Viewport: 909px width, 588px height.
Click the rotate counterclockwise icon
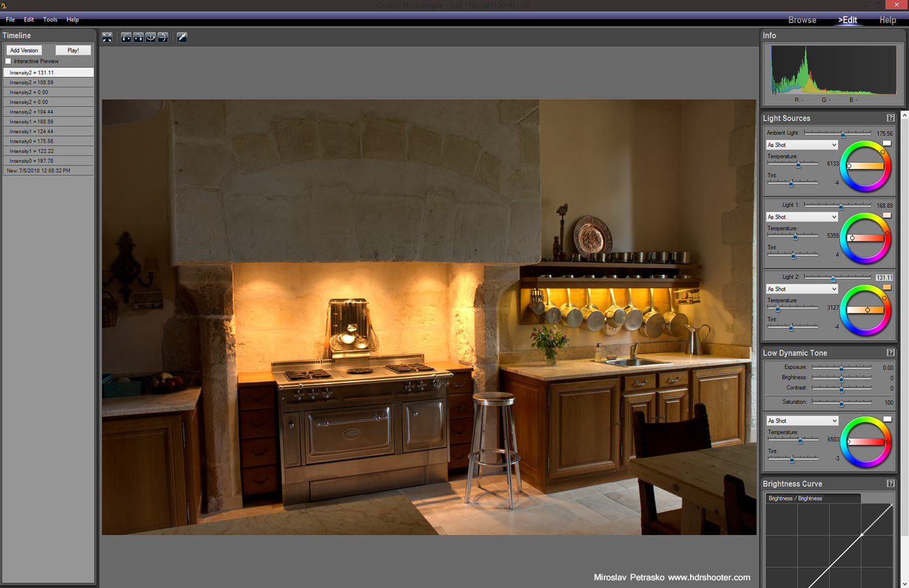126,37
